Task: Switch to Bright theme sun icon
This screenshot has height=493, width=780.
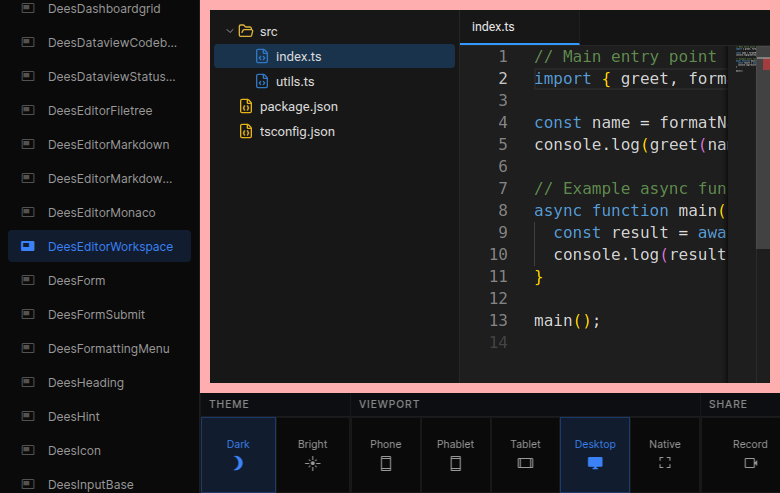Action: 312,463
